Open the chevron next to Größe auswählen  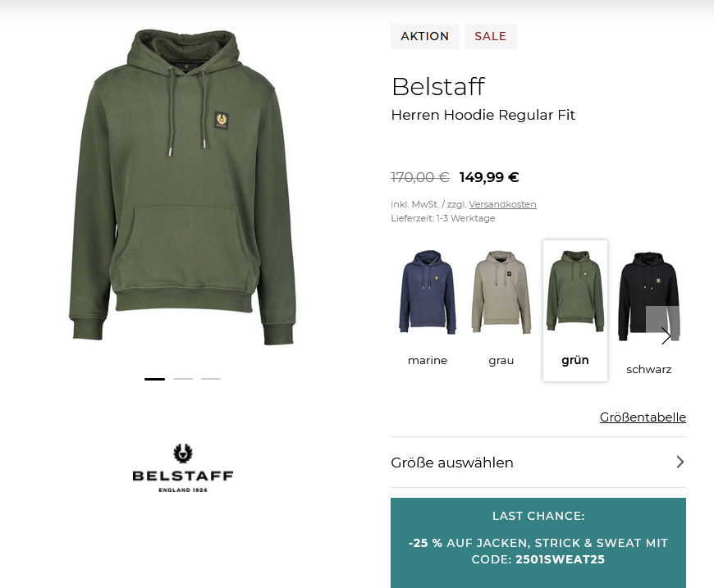680,462
